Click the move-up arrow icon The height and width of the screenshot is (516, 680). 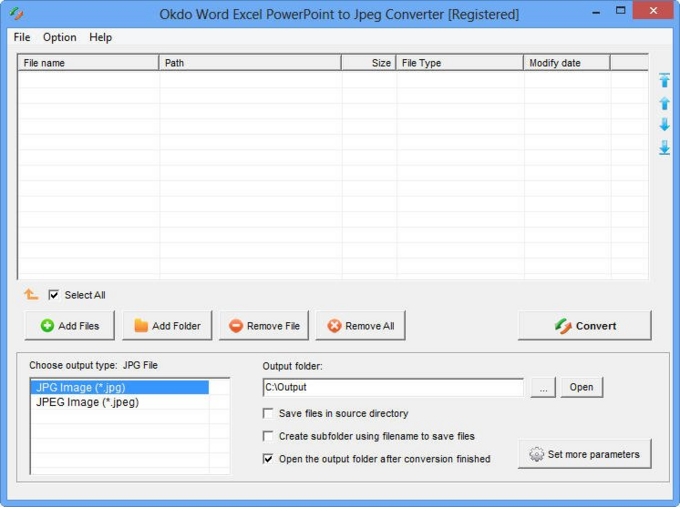(664, 103)
